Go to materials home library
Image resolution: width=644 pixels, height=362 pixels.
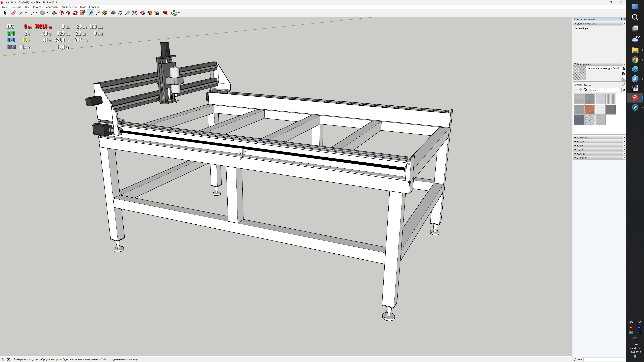click(585, 90)
